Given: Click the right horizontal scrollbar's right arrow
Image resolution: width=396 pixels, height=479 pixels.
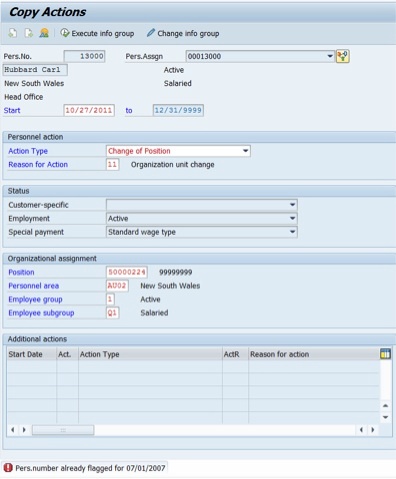Looking at the screenshot, I should (373, 430).
